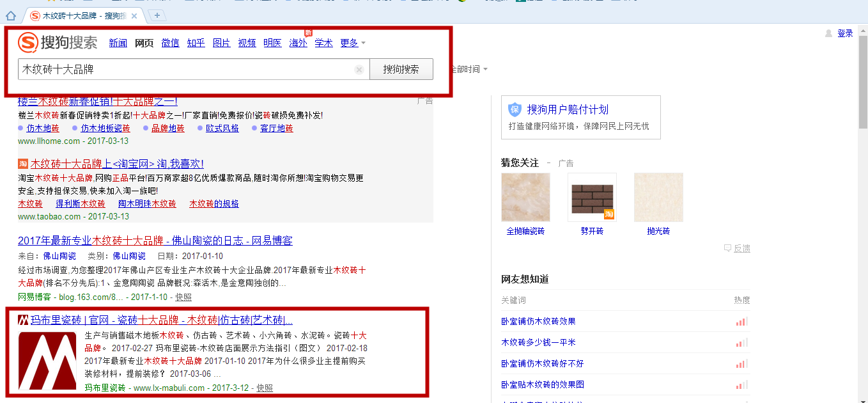
Task: Open the 抛光砖 text link
Action: coord(658,231)
